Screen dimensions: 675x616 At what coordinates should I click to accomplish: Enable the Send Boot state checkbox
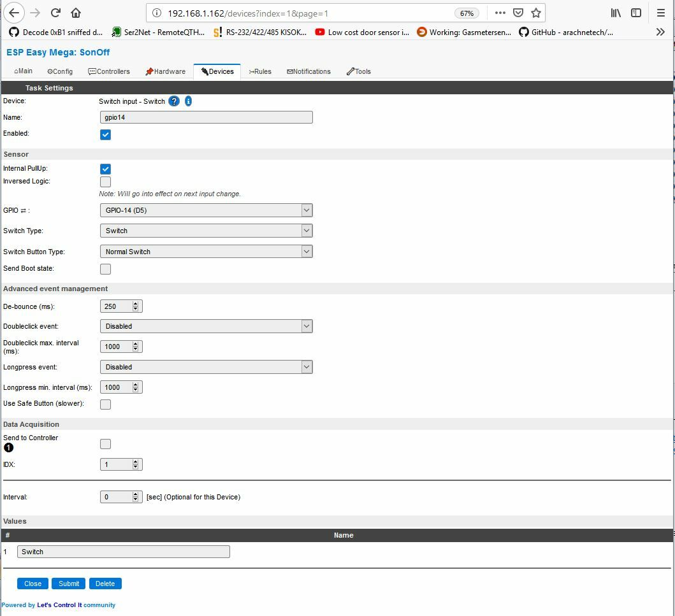(105, 269)
